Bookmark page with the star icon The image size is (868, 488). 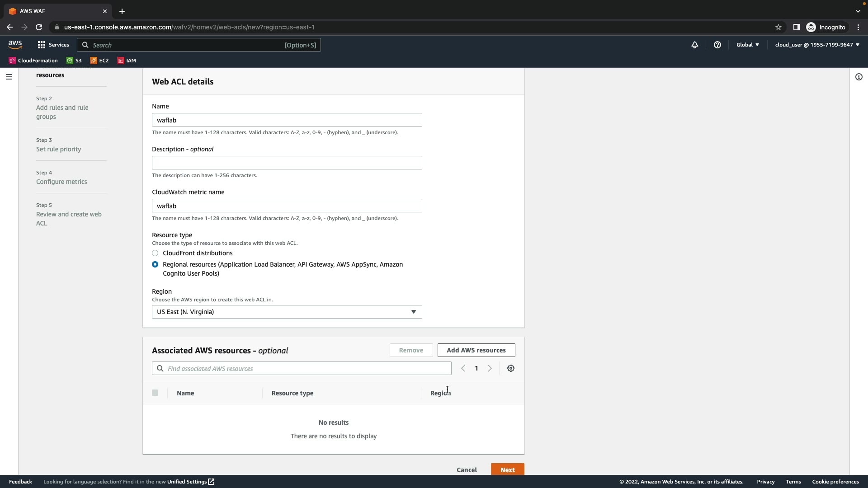[x=778, y=27]
